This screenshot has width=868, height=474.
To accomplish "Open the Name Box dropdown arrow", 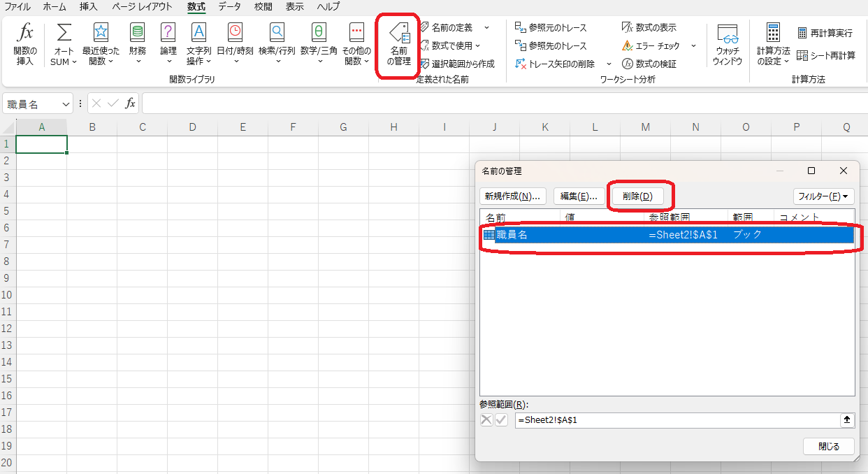I will [66, 103].
